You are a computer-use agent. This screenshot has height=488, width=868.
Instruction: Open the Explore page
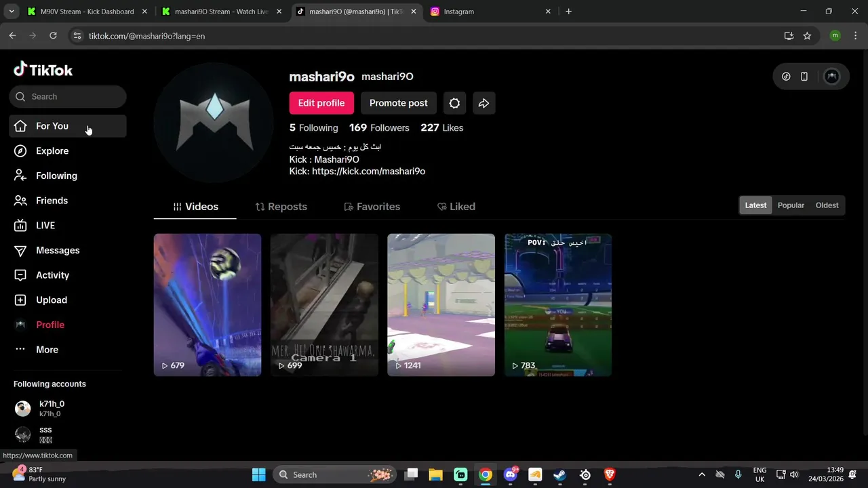[x=68, y=151]
